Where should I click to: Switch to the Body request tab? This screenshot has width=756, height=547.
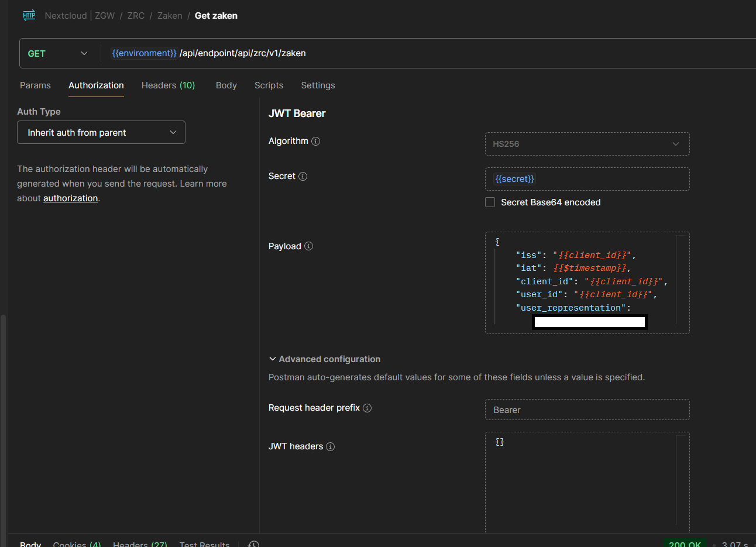coord(226,85)
